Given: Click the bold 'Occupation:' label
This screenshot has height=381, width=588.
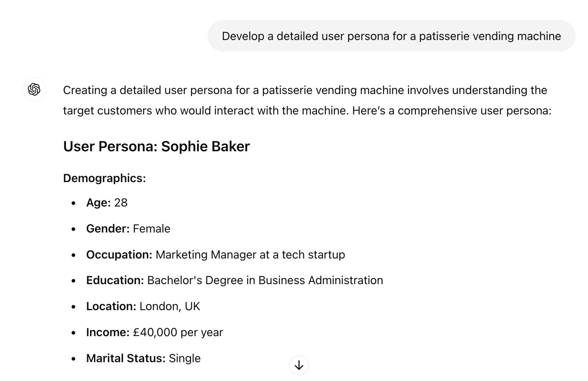Looking at the screenshot, I should [119, 255].
